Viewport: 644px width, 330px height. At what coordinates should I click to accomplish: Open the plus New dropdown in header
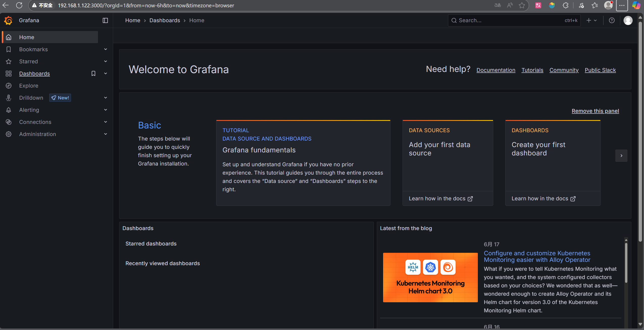click(x=591, y=20)
